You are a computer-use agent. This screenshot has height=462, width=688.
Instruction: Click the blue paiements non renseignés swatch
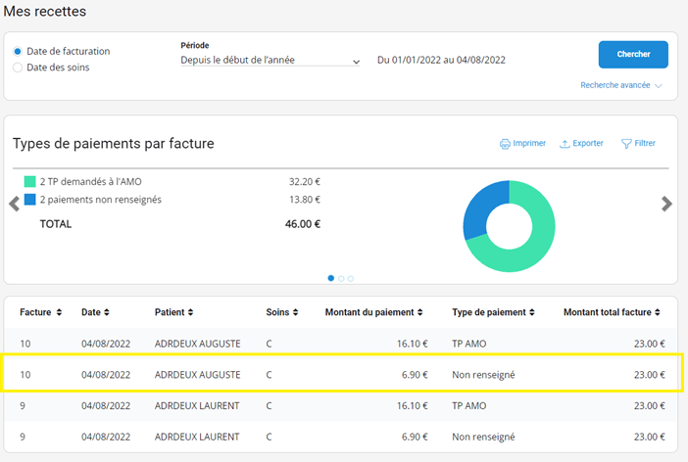click(x=30, y=199)
